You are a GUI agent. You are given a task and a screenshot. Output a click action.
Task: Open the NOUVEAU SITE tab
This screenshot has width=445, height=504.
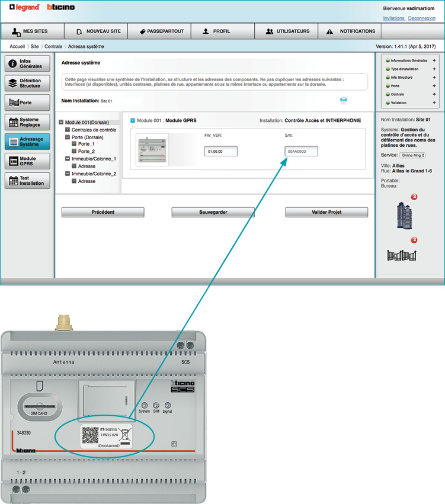click(x=98, y=31)
